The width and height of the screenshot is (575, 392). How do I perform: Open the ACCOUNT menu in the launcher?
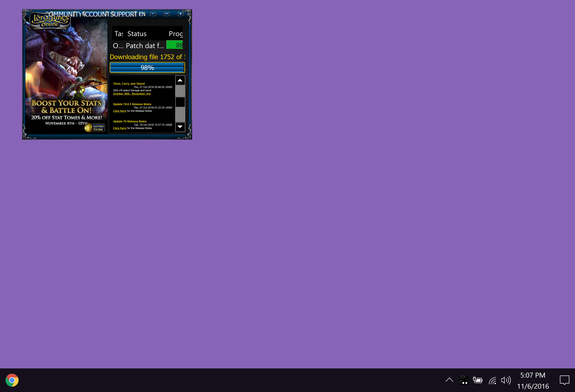click(96, 14)
